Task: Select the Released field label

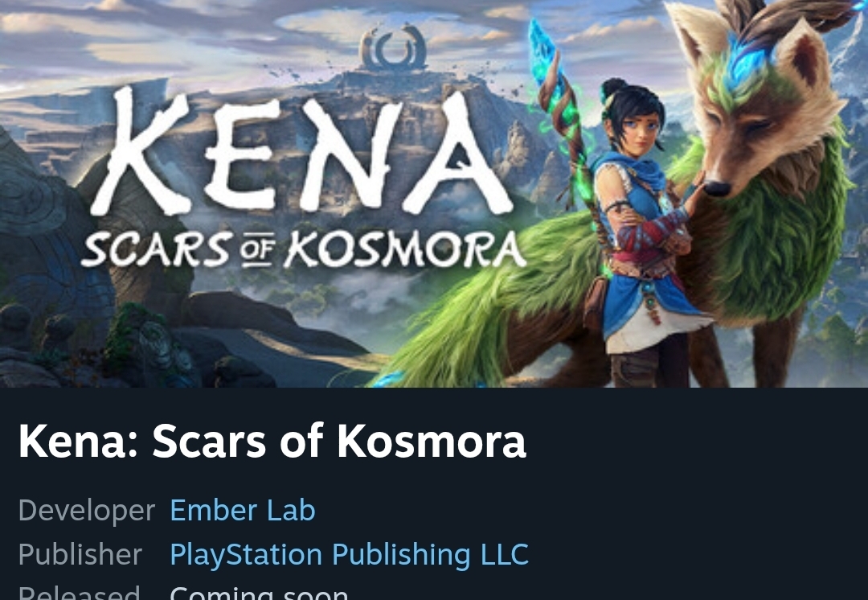Action: tap(79, 592)
